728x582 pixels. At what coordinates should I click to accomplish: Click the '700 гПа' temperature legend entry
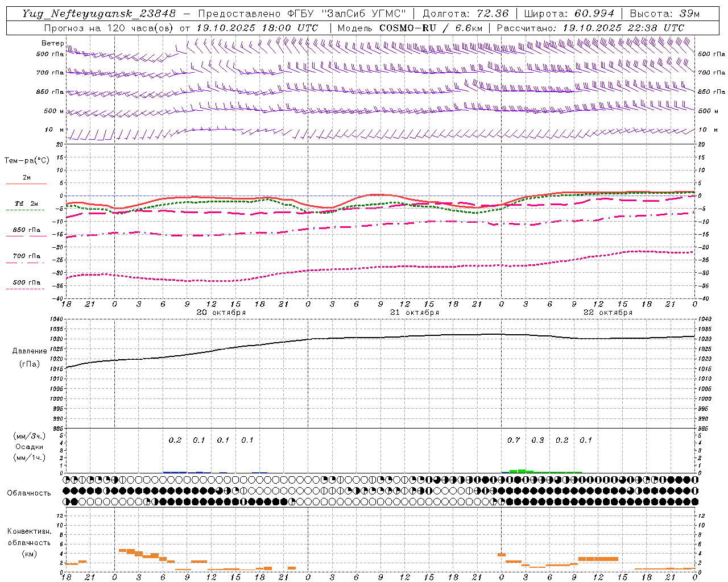coord(27,256)
